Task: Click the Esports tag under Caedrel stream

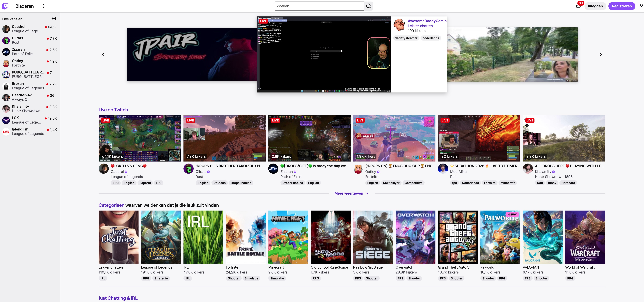Action: (145, 183)
